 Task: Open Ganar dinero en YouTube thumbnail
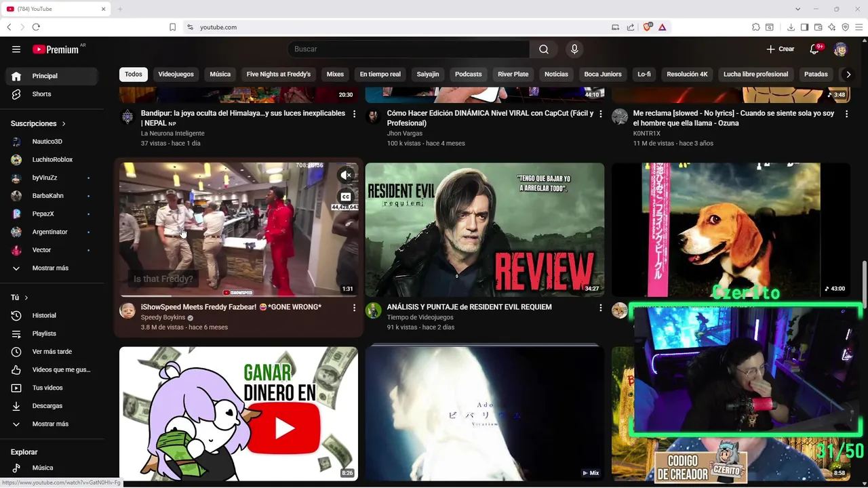click(239, 414)
